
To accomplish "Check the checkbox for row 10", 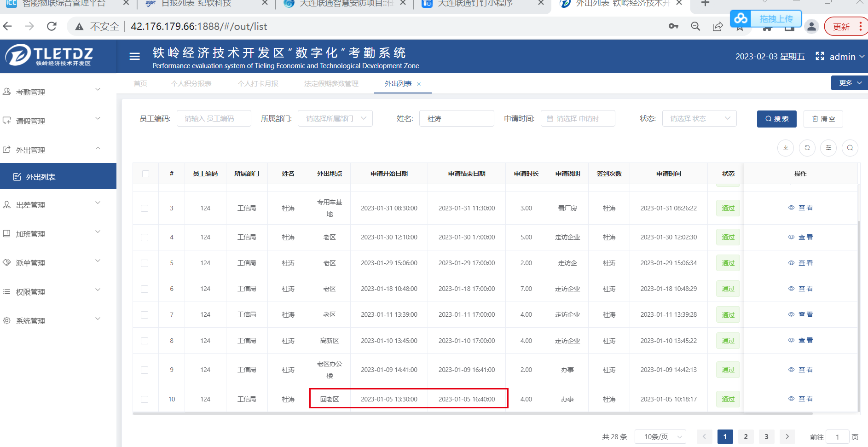I will click(145, 400).
